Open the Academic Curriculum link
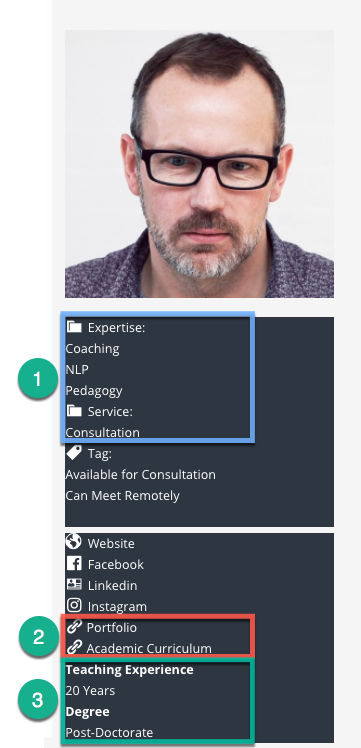 (x=149, y=649)
